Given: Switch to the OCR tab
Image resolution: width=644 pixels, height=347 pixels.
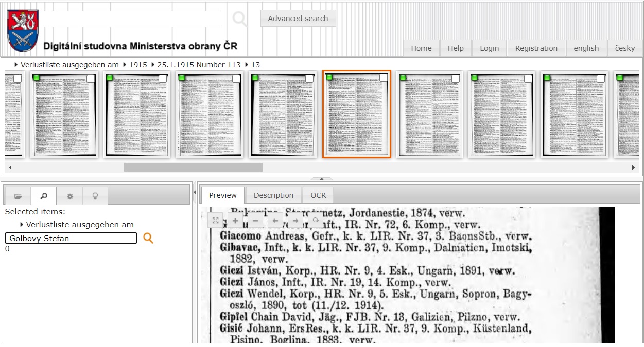Looking at the screenshot, I should [318, 195].
